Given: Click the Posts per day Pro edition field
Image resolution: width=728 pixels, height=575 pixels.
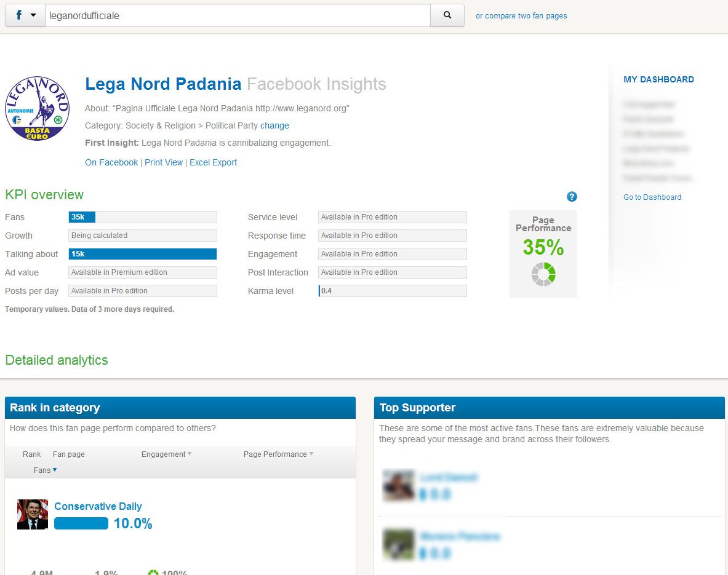Looking at the screenshot, I should tap(143, 291).
